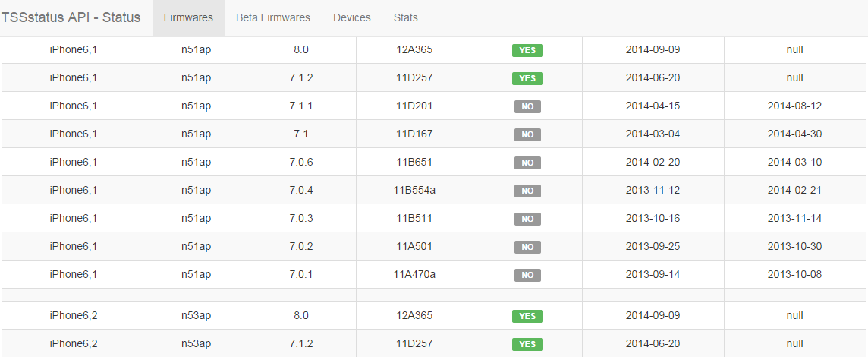Screen dimensions: 868x357
Task: Click YES badge for iPhone6,2 8.0
Action: [x=527, y=317]
